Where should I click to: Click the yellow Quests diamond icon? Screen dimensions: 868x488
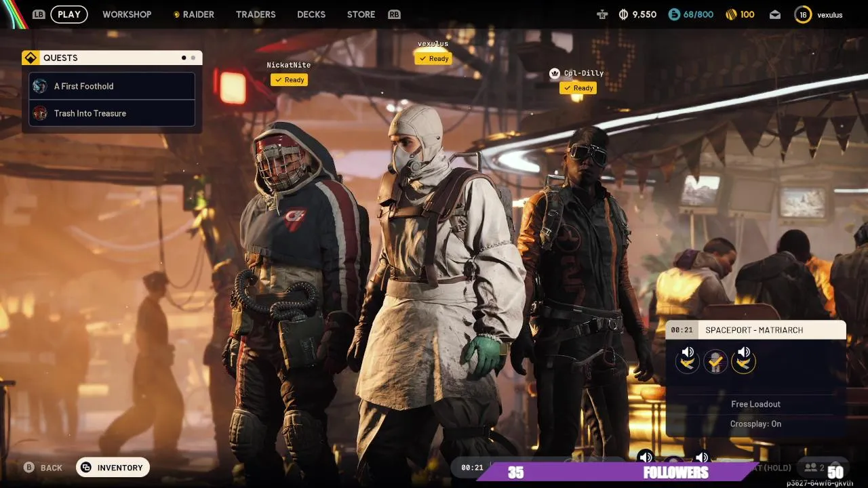point(31,58)
